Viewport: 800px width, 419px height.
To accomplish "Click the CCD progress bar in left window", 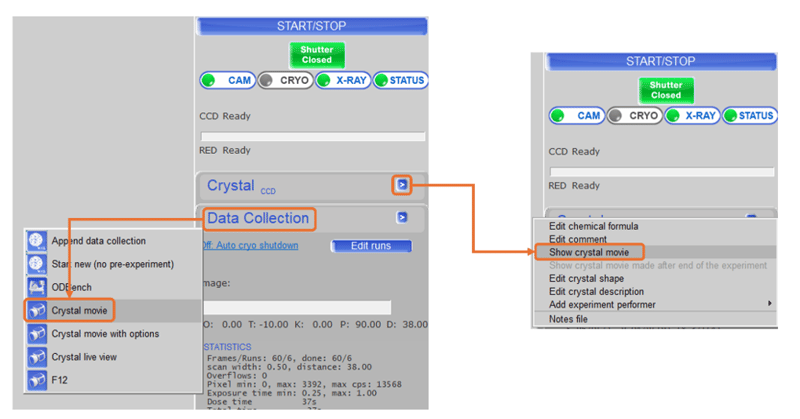I will (313, 136).
